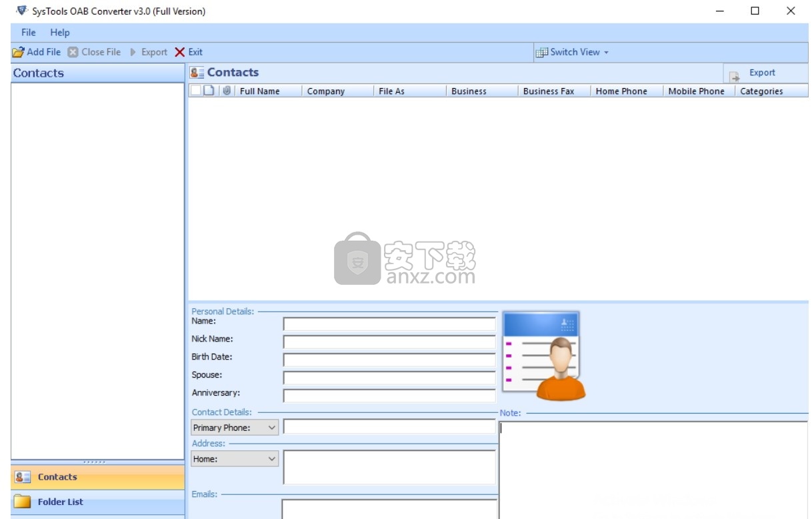Switch to the Folder List tab
The width and height of the screenshot is (812, 519).
point(98,502)
